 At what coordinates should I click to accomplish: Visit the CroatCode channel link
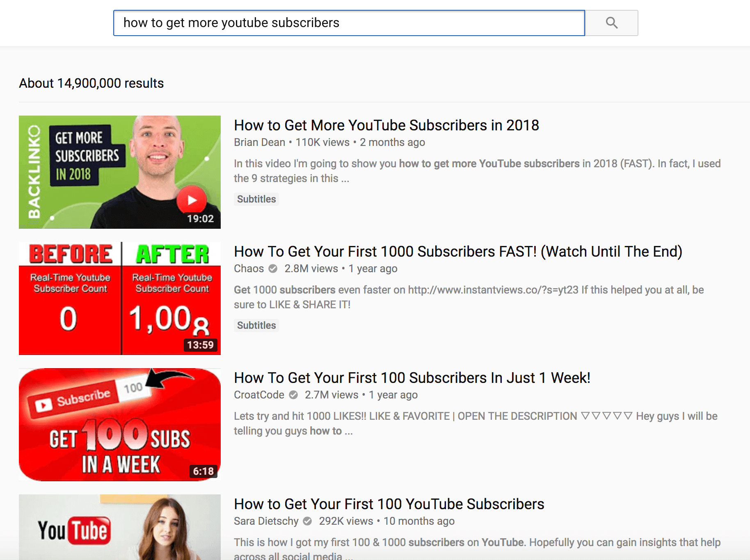pyautogui.click(x=259, y=395)
